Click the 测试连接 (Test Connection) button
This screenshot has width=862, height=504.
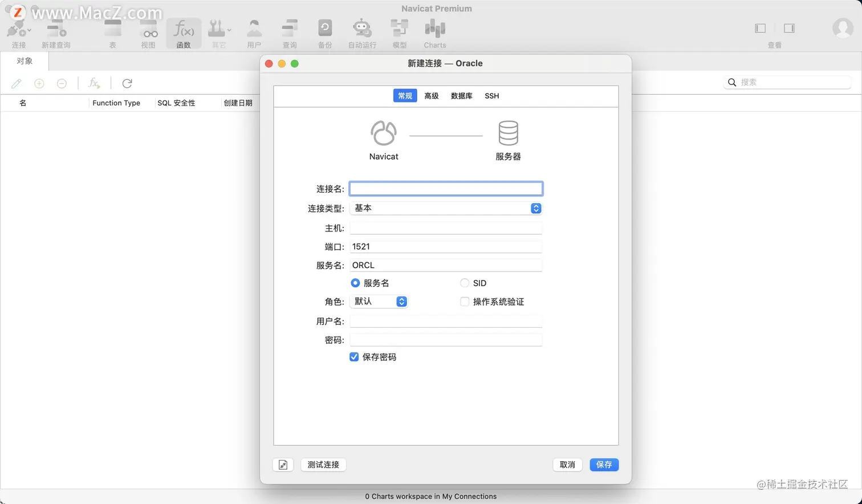(323, 465)
